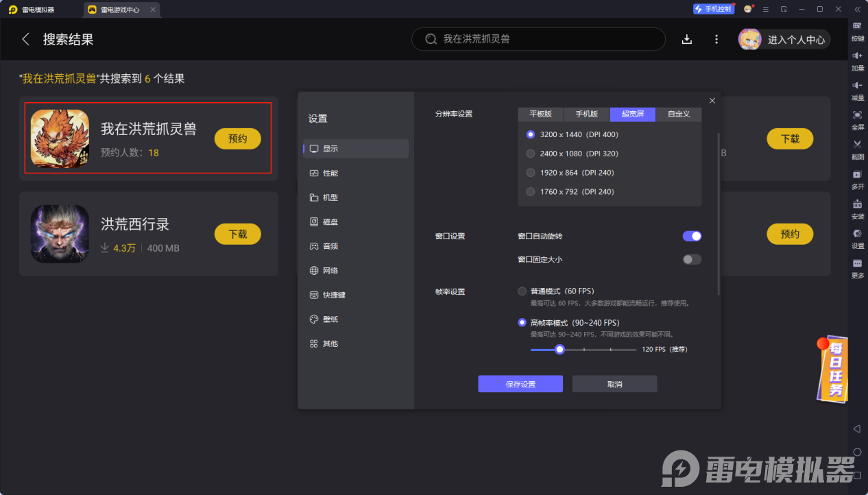
Task: Open 快捷键 settings section
Action: [356, 295]
